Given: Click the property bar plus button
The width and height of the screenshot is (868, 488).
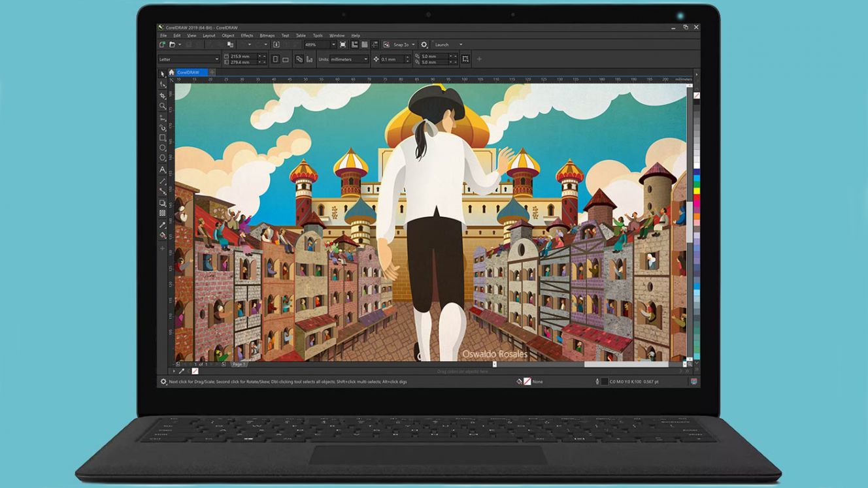Looking at the screenshot, I should (479, 59).
